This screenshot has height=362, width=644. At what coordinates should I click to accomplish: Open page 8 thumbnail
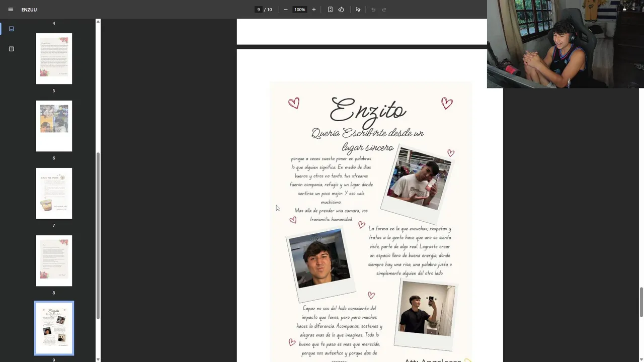click(x=54, y=260)
